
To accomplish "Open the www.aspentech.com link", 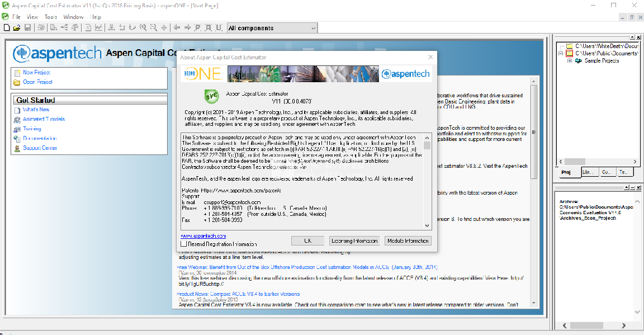I will pyautogui.click(x=203, y=236).
